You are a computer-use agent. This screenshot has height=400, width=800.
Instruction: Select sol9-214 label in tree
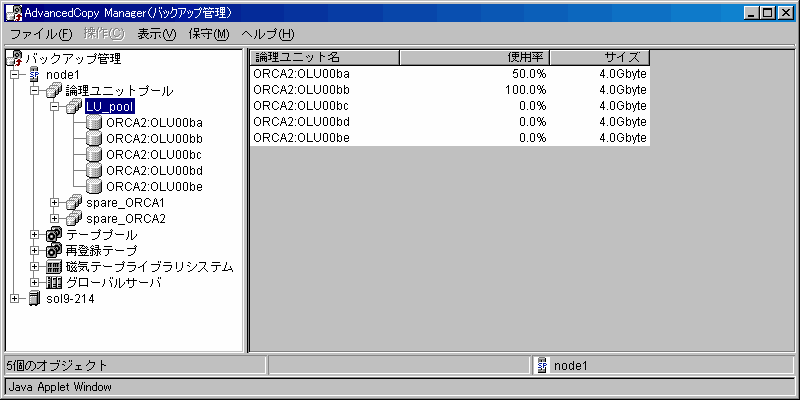(70, 299)
